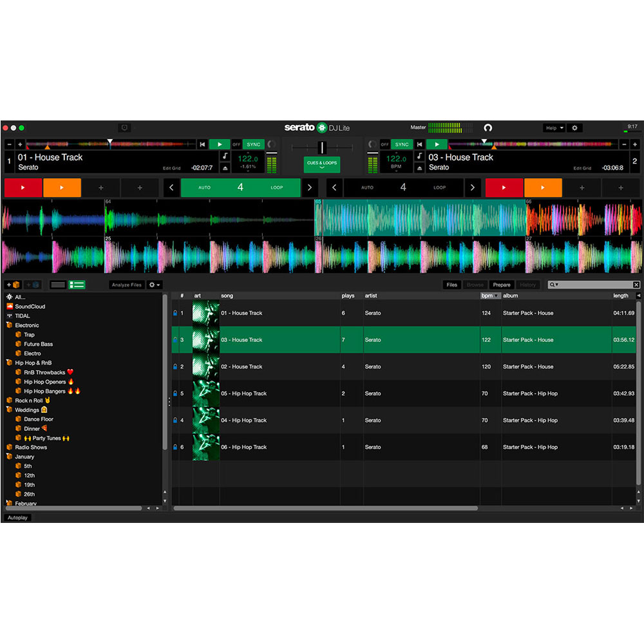Open the Browse panel tab
This screenshot has height=644, width=644.
click(x=475, y=285)
